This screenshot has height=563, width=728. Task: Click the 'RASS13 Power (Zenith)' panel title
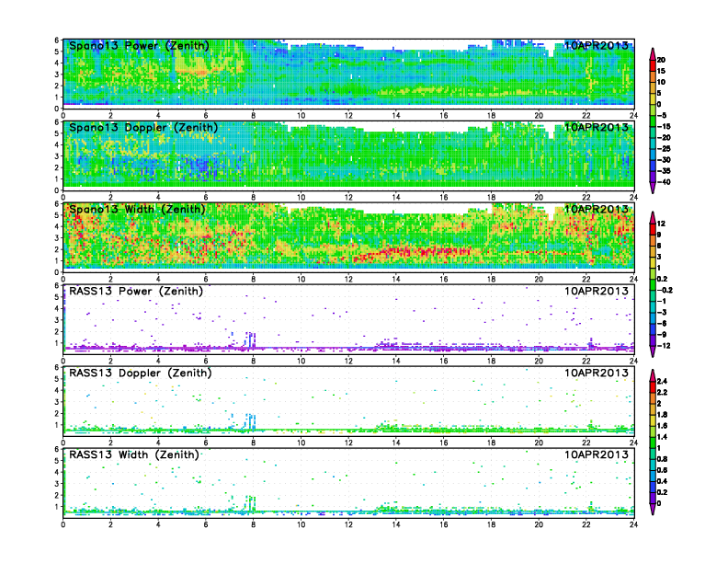[135, 292]
